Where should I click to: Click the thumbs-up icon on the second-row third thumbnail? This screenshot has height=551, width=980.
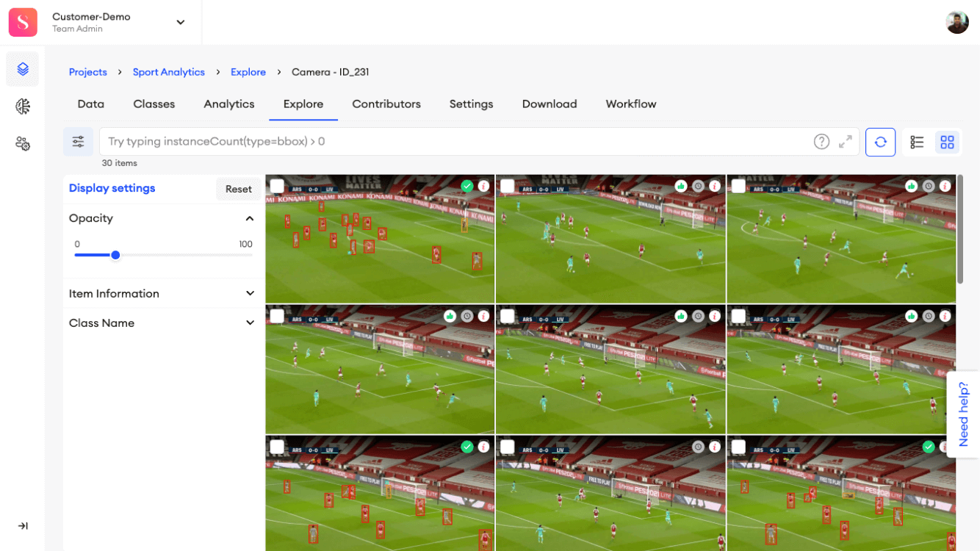[912, 316]
